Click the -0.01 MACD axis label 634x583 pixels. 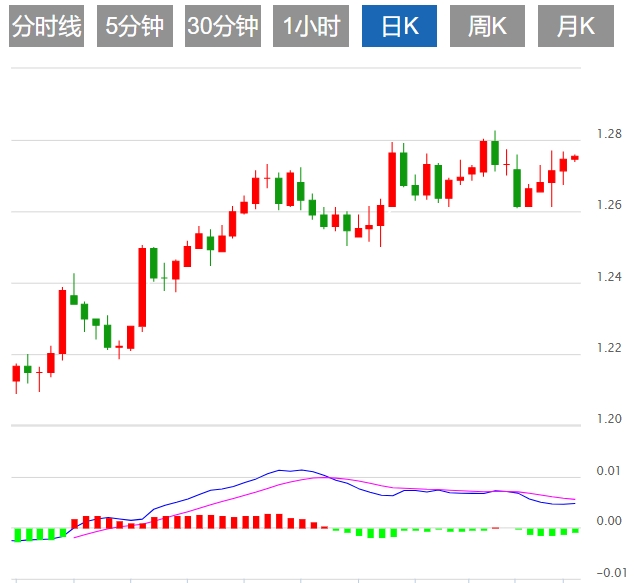[611, 572]
